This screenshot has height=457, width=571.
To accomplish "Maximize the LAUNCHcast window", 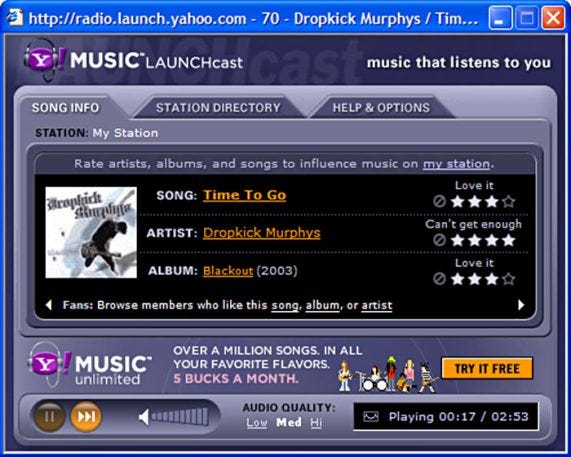I will [527, 17].
